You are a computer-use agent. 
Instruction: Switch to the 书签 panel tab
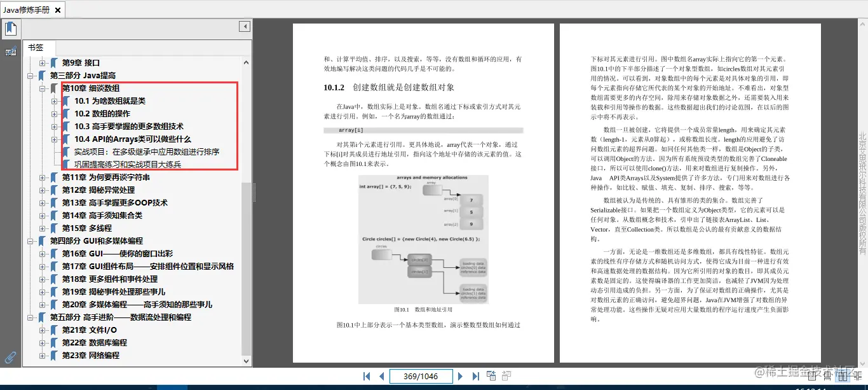(x=37, y=47)
